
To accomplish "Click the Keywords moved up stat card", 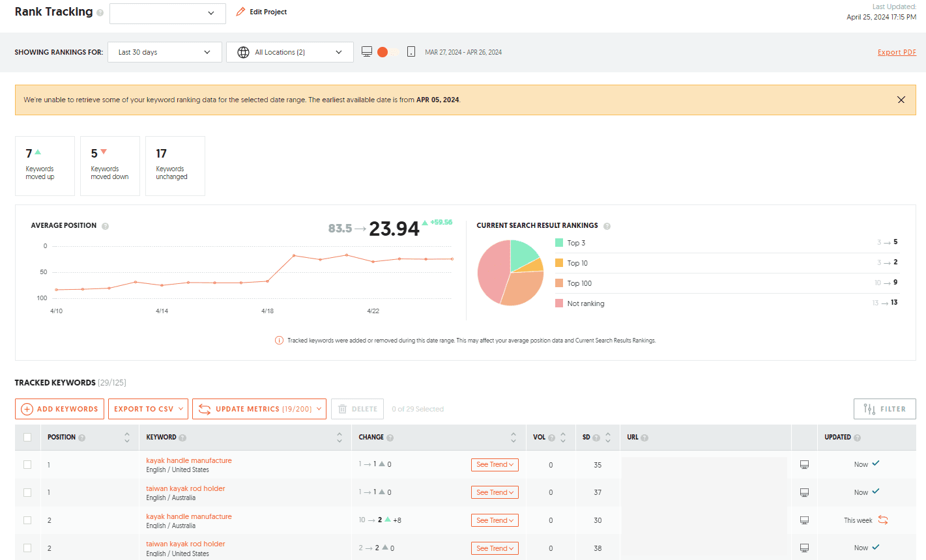I will [x=45, y=166].
